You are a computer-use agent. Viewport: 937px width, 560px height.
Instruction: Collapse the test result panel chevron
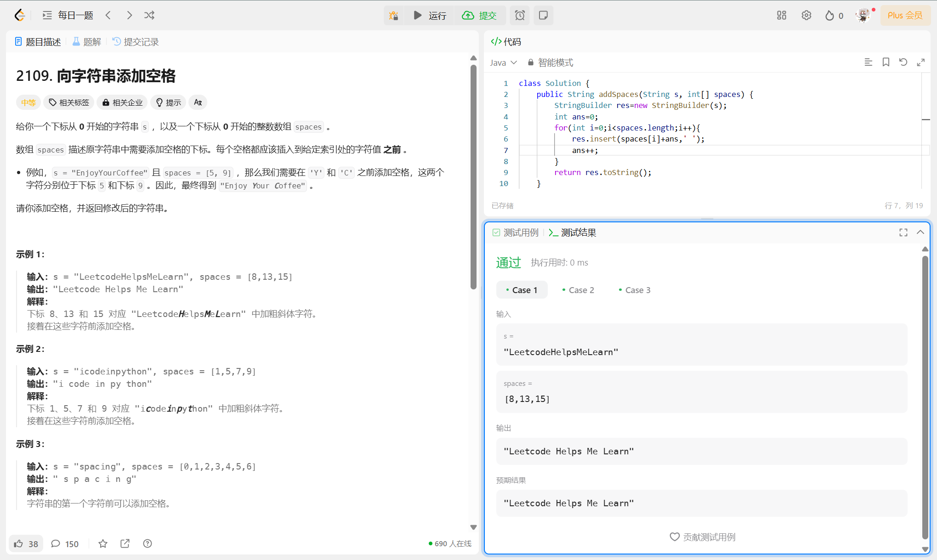[x=920, y=232]
